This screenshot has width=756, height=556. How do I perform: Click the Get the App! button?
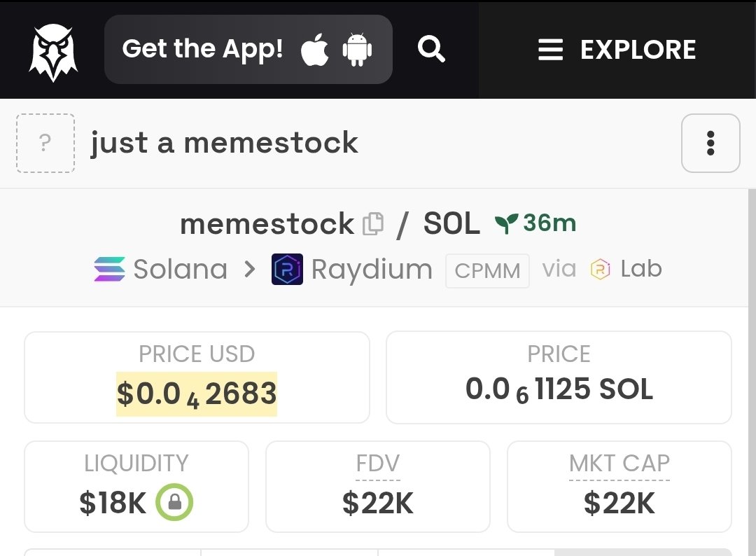pos(248,49)
